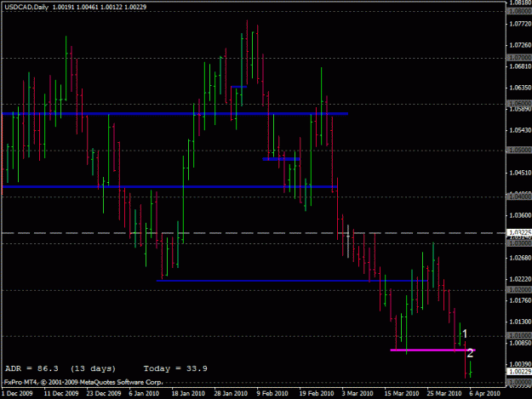This screenshot has height=399, width=532.
Task: Click the 1.06350 price label
Action: [x=520, y=88]
